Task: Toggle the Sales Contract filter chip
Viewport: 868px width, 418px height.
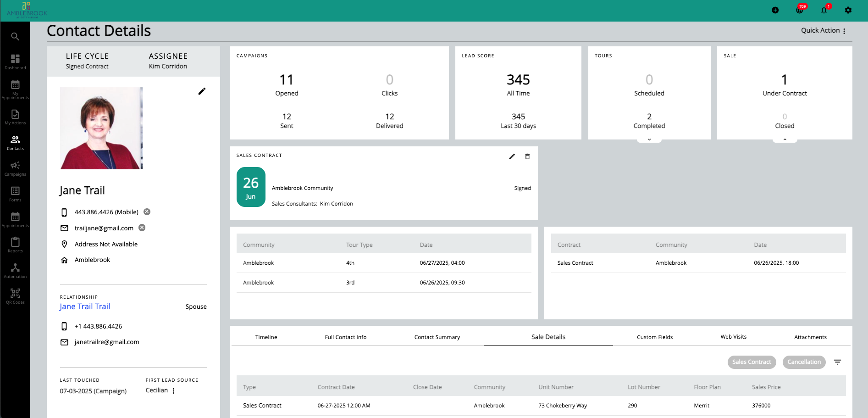Action: point(752,362)
